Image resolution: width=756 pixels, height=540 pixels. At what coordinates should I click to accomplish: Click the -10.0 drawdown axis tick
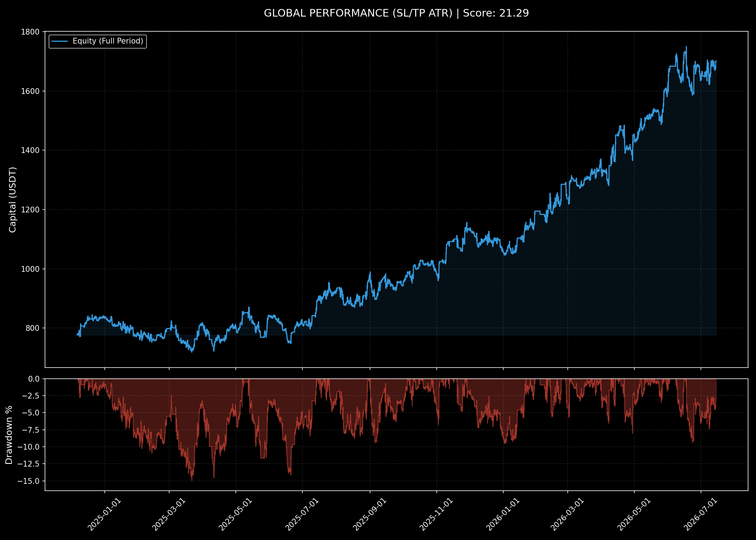pos(28,447)
